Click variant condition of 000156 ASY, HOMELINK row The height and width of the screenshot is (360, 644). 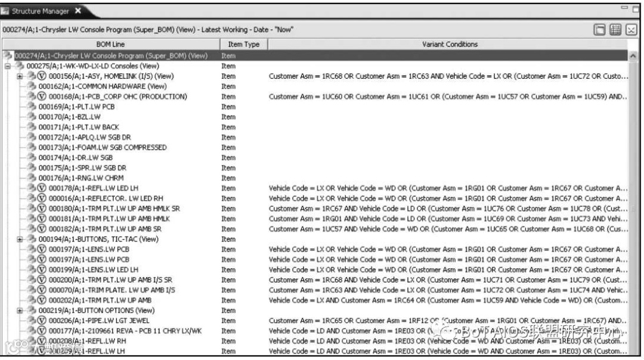448,76
